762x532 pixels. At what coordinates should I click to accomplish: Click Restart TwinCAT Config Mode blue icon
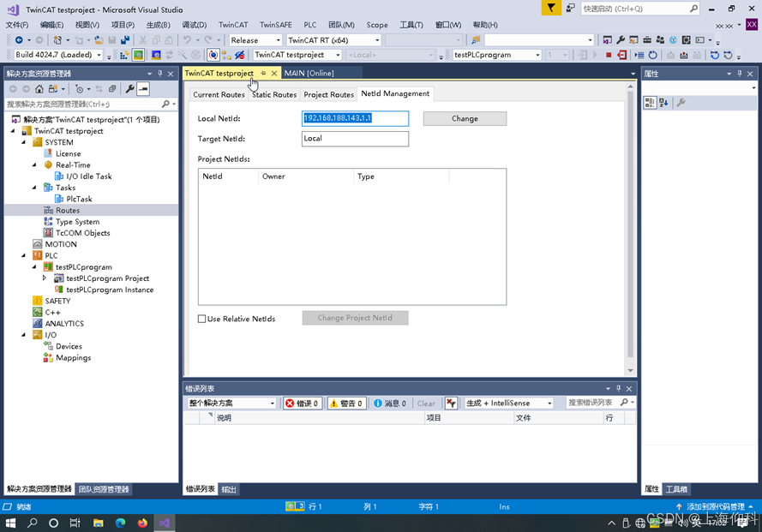156,55
